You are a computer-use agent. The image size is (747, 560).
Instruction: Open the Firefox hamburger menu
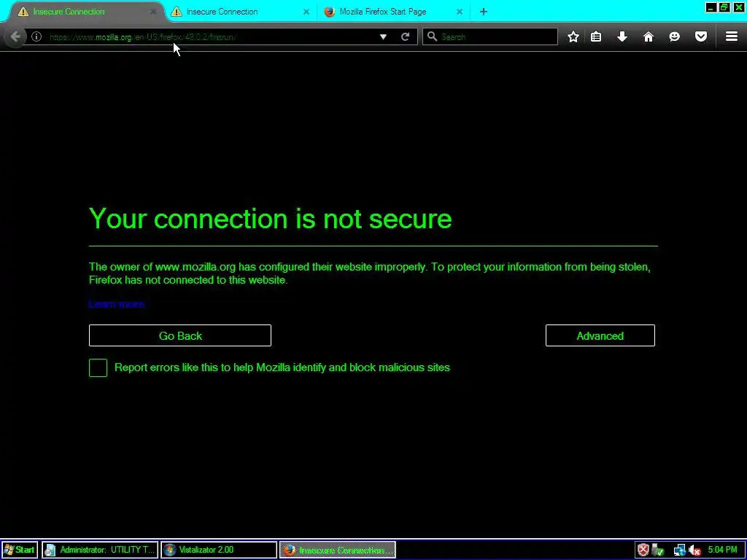coord(732,36)
